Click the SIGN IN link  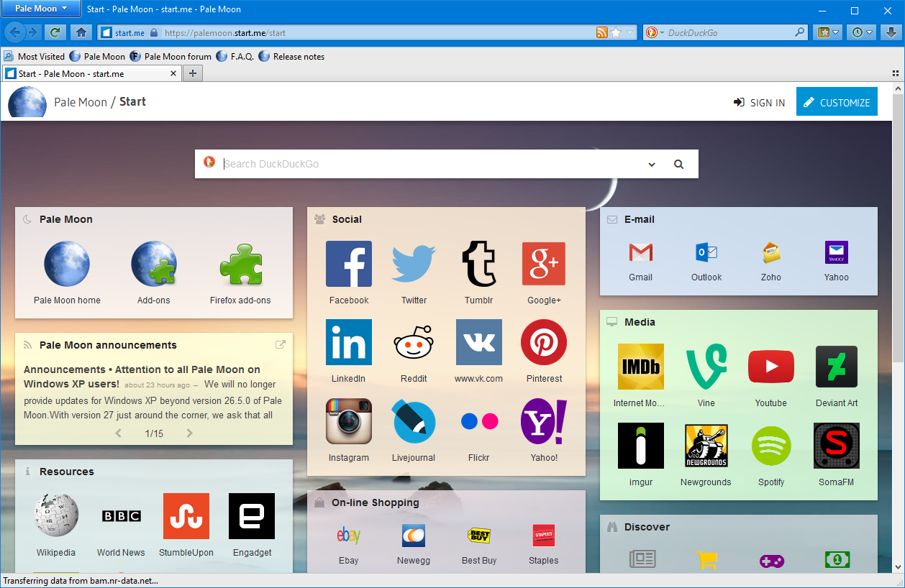[760, 103]
